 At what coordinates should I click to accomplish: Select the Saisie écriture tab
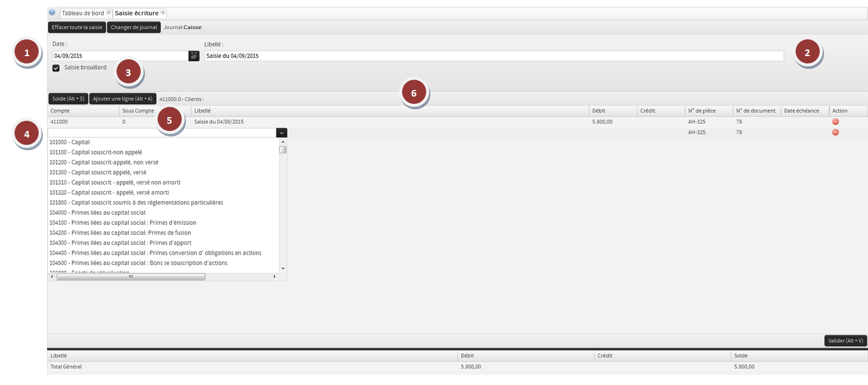point(136,13)
